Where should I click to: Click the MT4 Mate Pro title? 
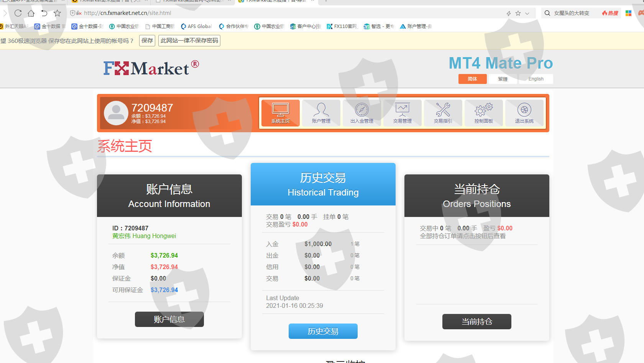point(501,63)
